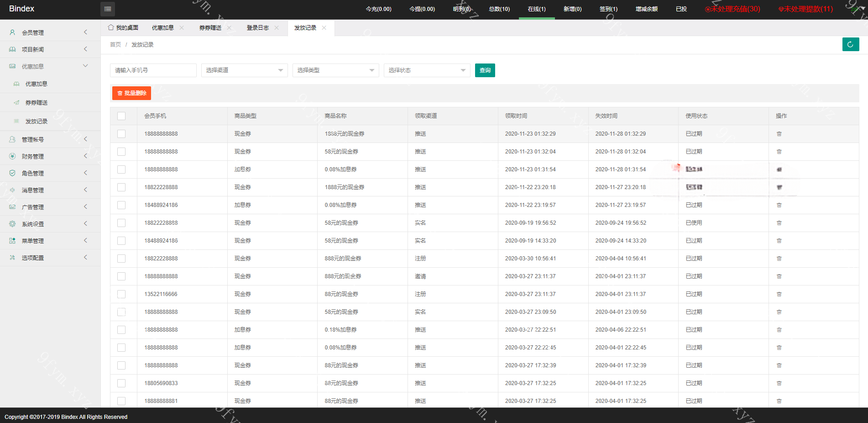The width and height of the screenshot is (868, 423).
Task: Delete the record received 2020-03-27 17:32:39
Action: point(779,365)
